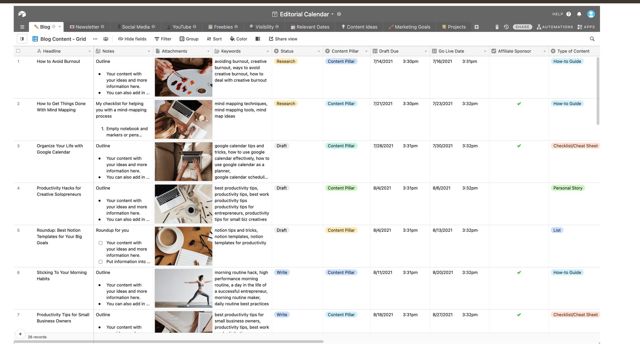Open the revision history clock icon
This screenshot has height=364, width=640.
[506, 27]
